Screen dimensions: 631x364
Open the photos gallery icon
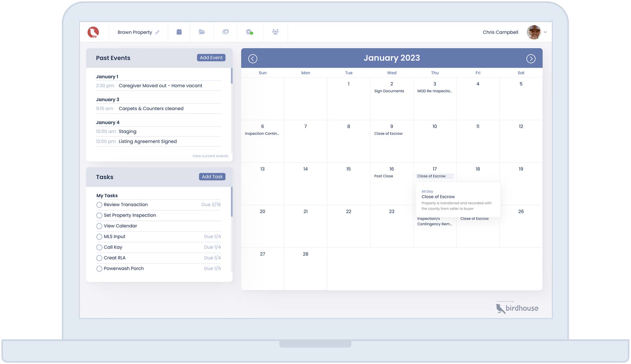pos(226,32)
